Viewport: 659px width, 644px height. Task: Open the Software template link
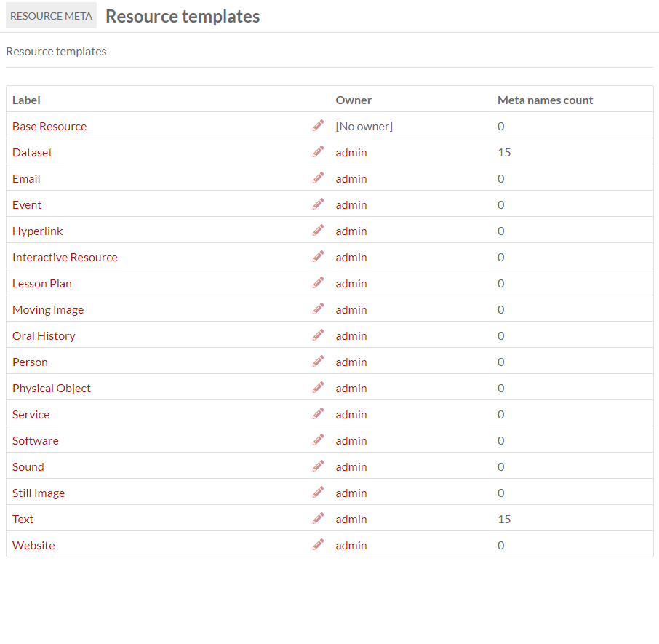36,440
